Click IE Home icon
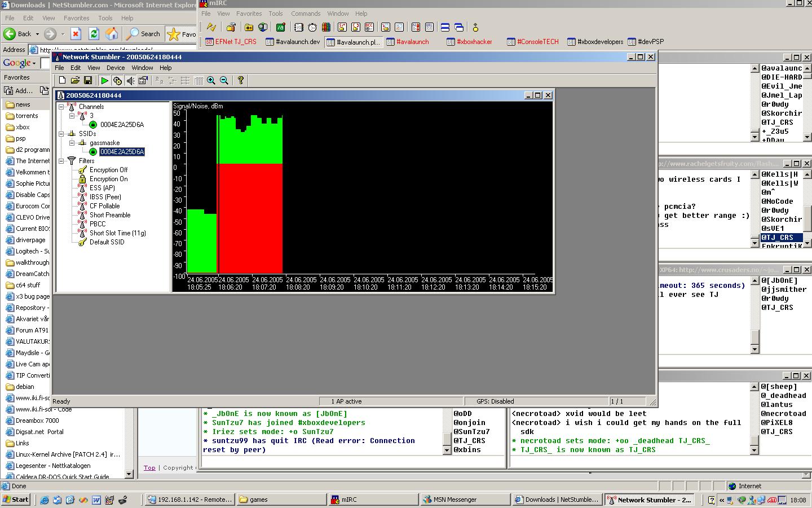Screen dimensions: 812x508 point(112,34)
